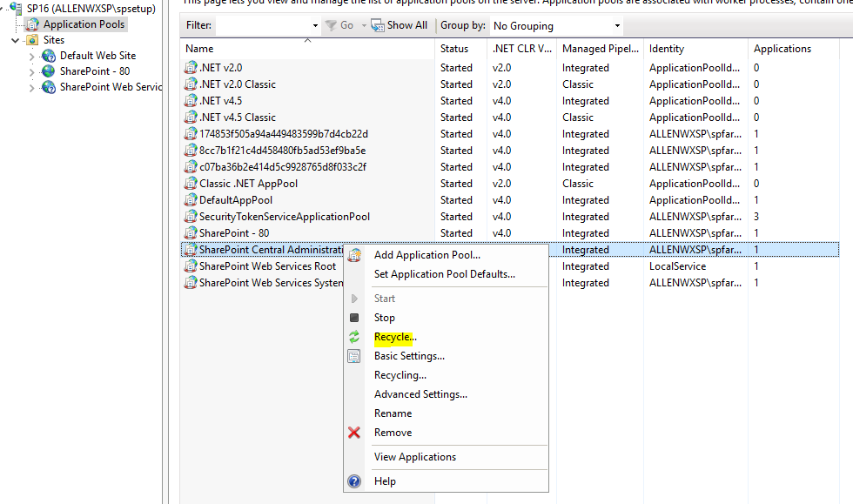
Task: Click the SharePoint Web Services site globe icon
Action: (49, 87)
